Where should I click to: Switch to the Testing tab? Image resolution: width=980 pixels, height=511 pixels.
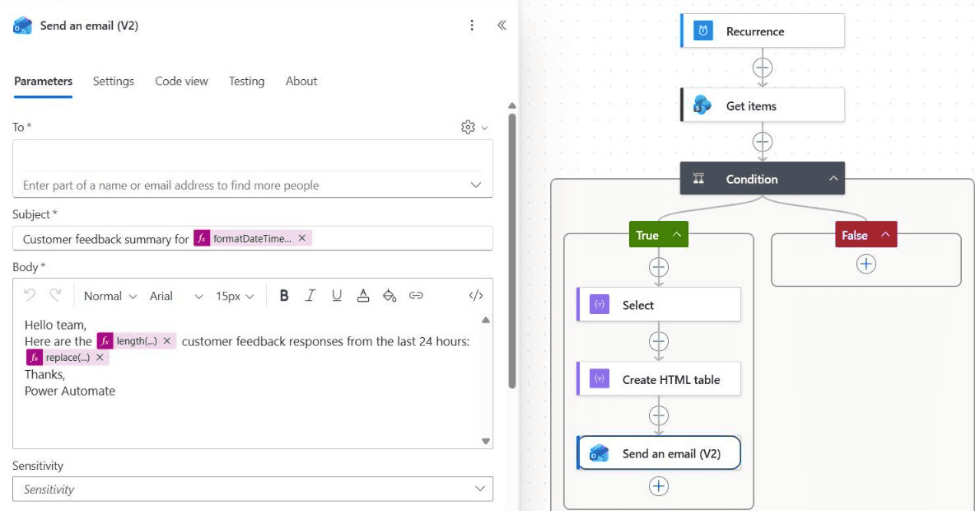click(x=246, y=82)
